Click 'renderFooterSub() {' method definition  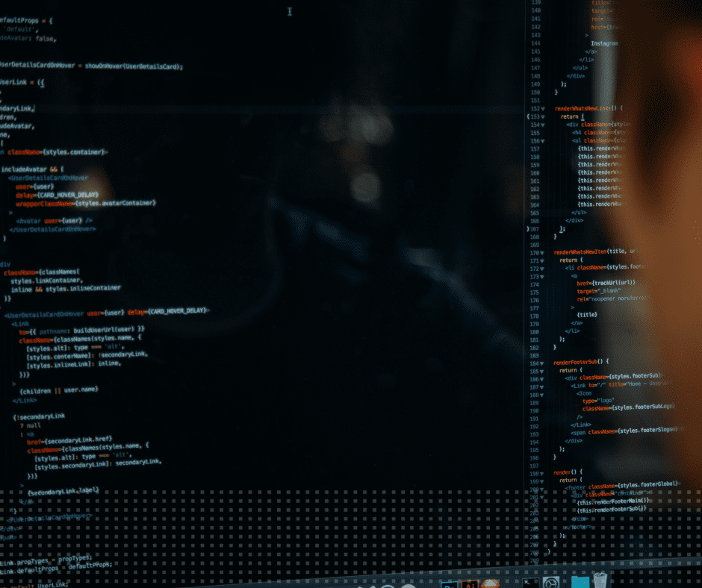(581, 362)
